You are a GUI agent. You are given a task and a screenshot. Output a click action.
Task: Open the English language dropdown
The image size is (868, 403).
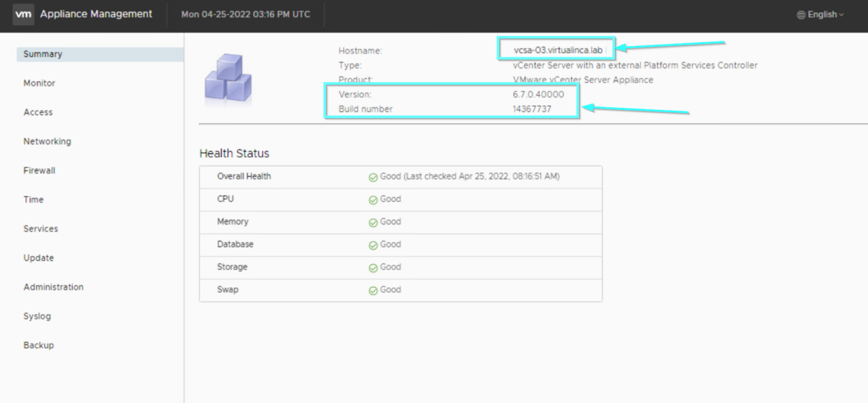point(821,14)
